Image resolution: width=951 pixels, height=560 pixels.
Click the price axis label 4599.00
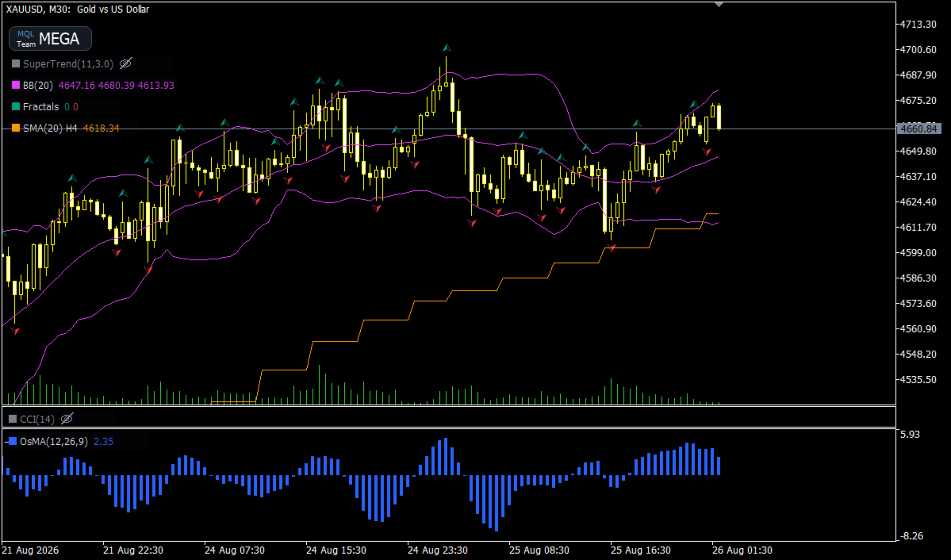[x=918, y=252]
